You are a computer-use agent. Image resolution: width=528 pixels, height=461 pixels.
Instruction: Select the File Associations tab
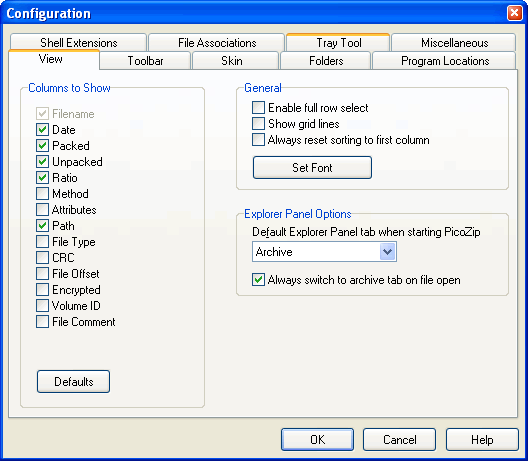click(217, 42)
